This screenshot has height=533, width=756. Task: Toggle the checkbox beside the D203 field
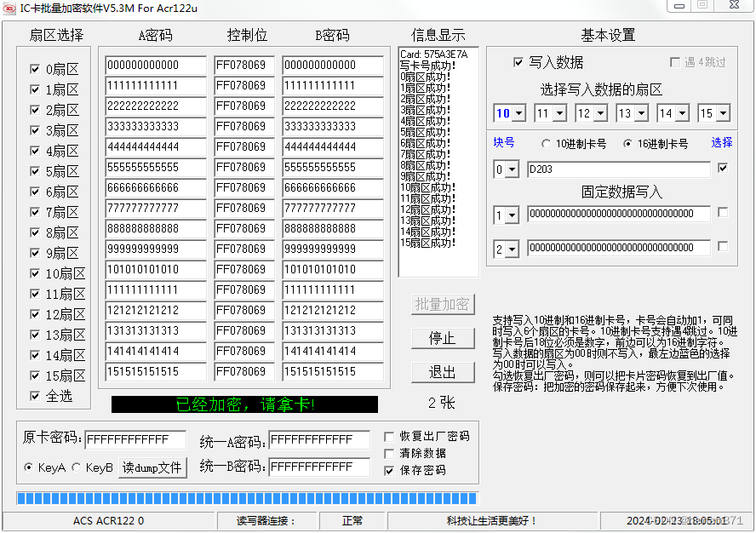pyautogui.click(x=723, y=168)
